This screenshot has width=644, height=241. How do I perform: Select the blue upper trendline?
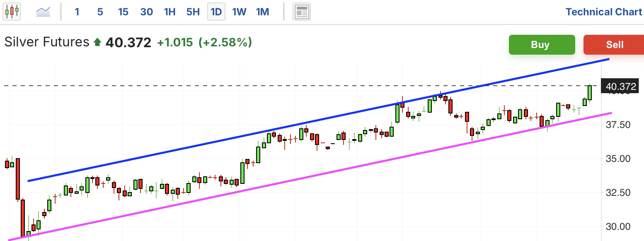[x=318, y=120]
